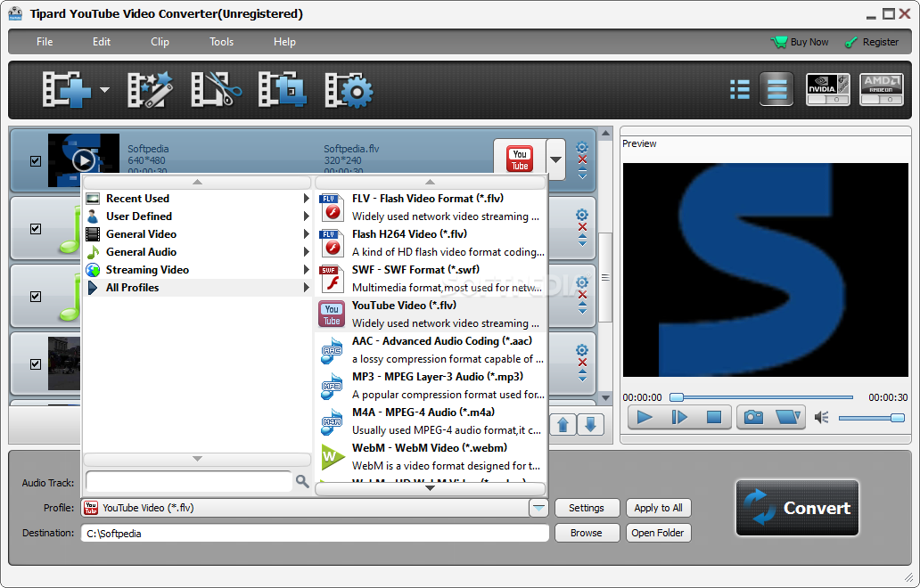Choose SWF - SWF Format profile

431,279
